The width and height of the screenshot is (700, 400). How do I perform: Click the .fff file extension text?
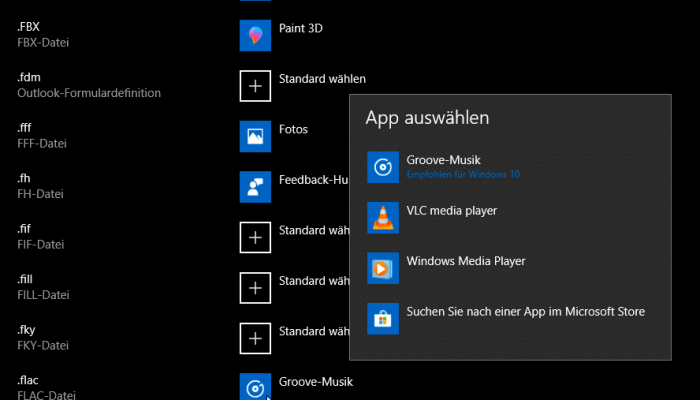tap(24, 128)
